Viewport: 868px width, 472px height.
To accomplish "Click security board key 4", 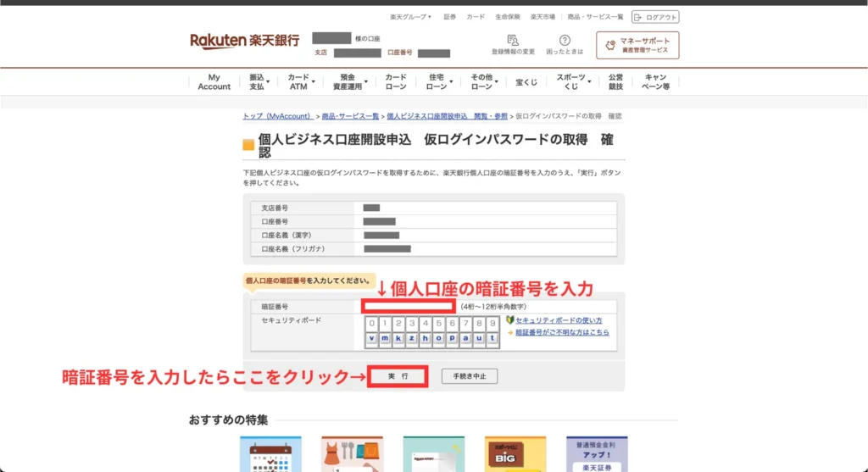I will coord(426,323).
